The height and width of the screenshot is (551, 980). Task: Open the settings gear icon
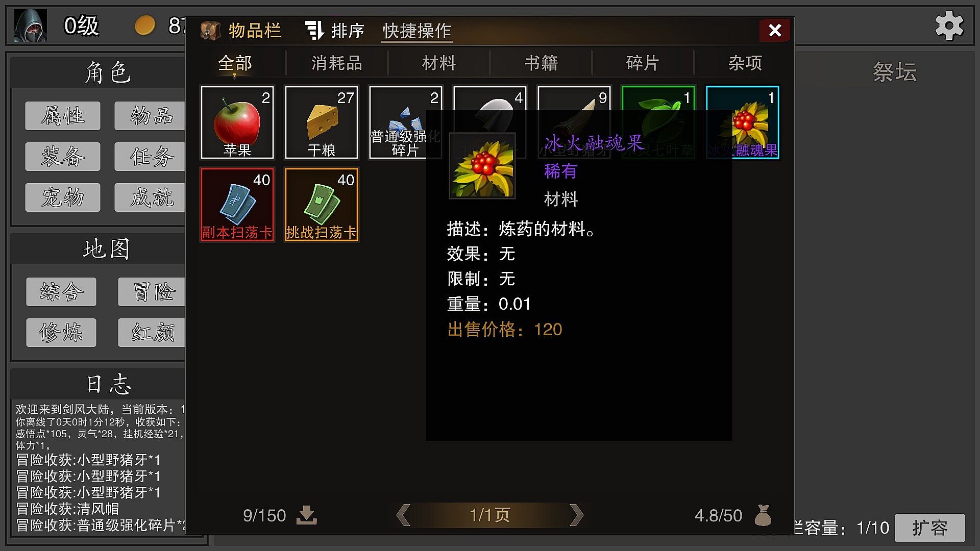[949, 26]
